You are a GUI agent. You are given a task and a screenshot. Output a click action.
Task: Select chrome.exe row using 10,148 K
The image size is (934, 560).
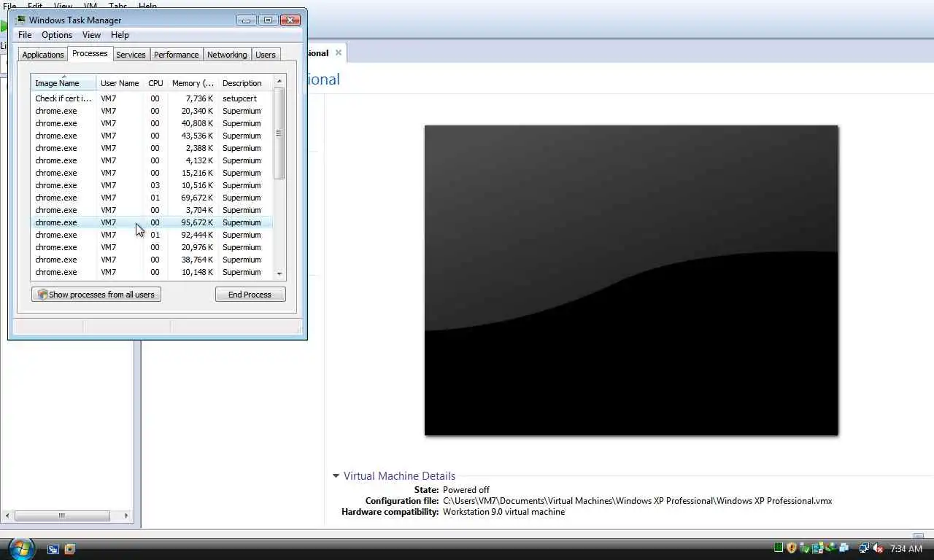coord(152,272)
